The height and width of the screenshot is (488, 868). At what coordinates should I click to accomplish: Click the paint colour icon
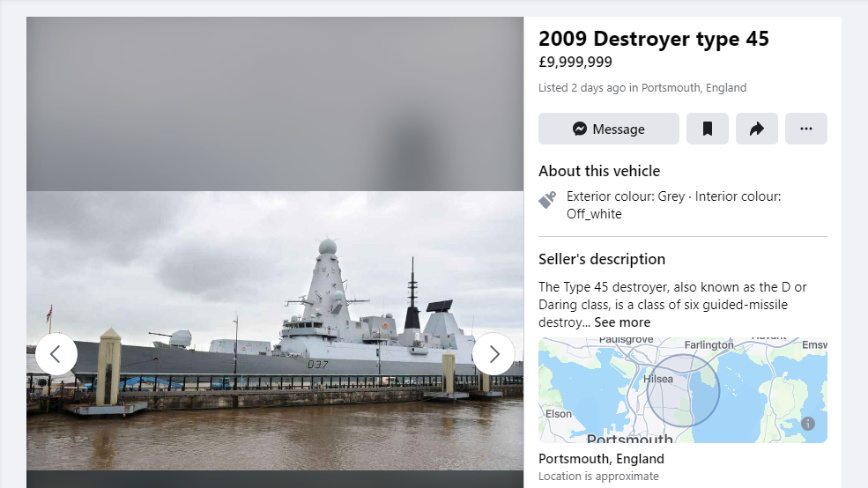tap(547, 200)
